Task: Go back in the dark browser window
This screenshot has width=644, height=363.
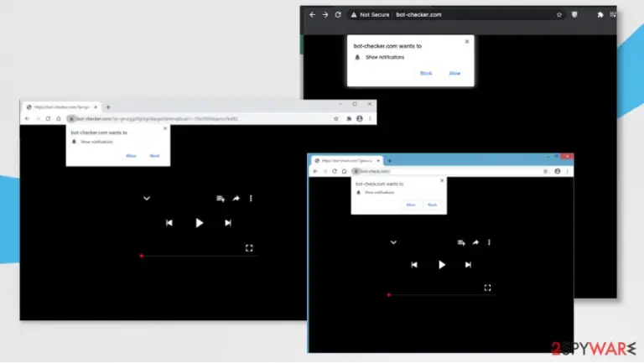Action: click(313, 15)
